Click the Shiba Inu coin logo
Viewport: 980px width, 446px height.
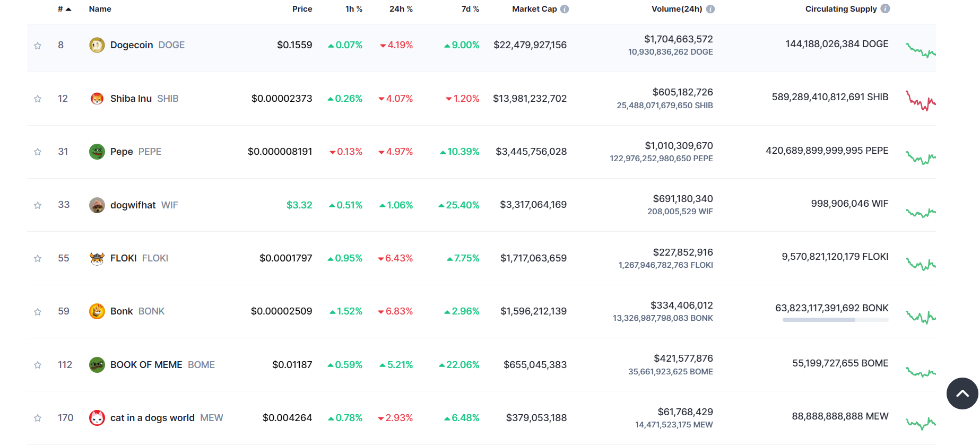pos(97,99)
